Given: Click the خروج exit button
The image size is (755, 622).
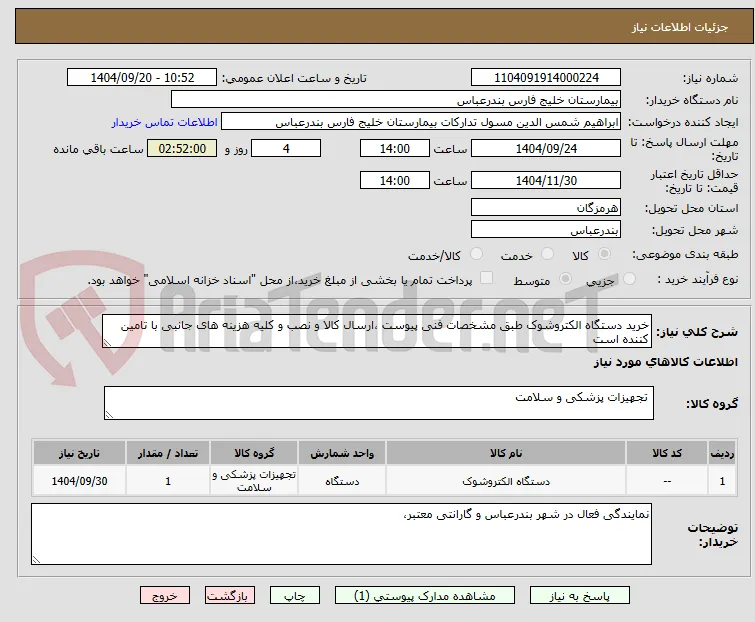Looking at the screenshot, I should pyautogui.click(x=165, y=596).
